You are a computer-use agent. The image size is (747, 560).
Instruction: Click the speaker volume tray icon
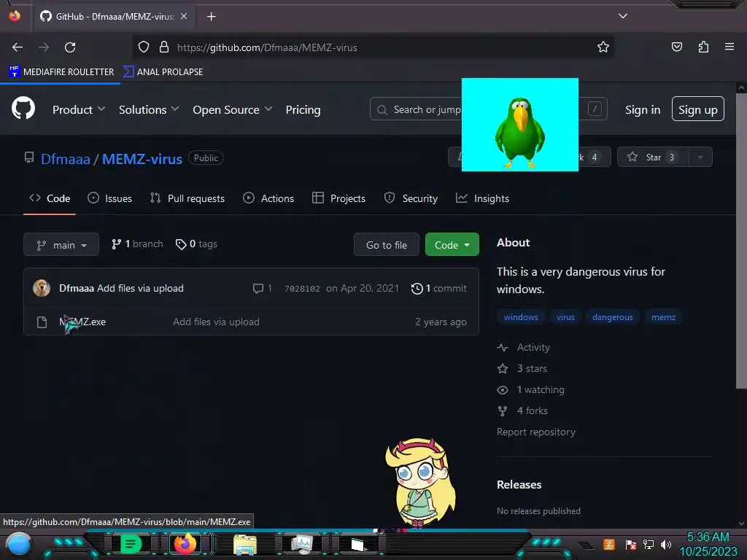666,544
